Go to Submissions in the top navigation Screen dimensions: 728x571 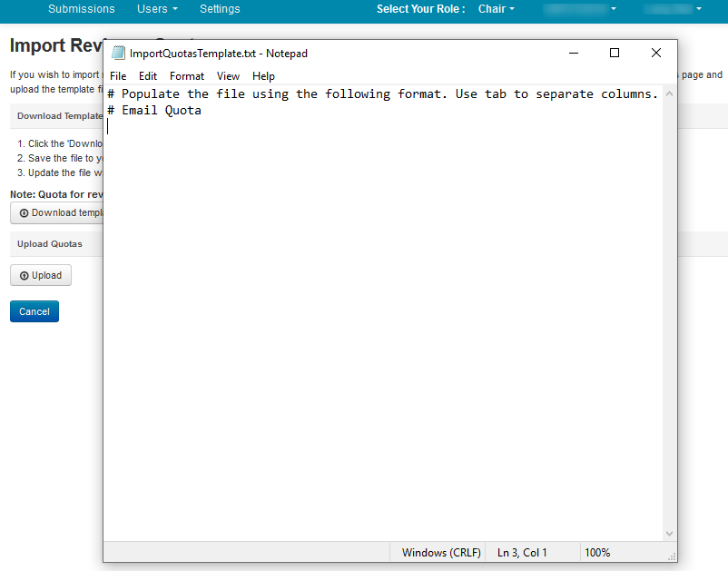[x=82, y=9]
